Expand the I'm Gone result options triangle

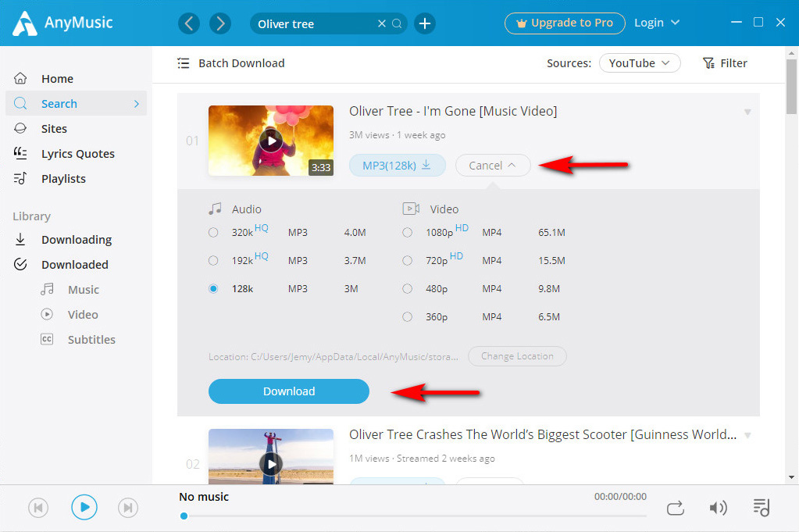pyautogui.click(x=747, y=112)
